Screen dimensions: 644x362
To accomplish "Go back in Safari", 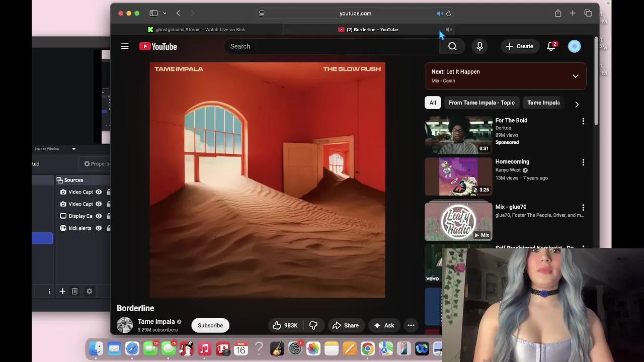I will pyautogui.click(x=178, y=13).
